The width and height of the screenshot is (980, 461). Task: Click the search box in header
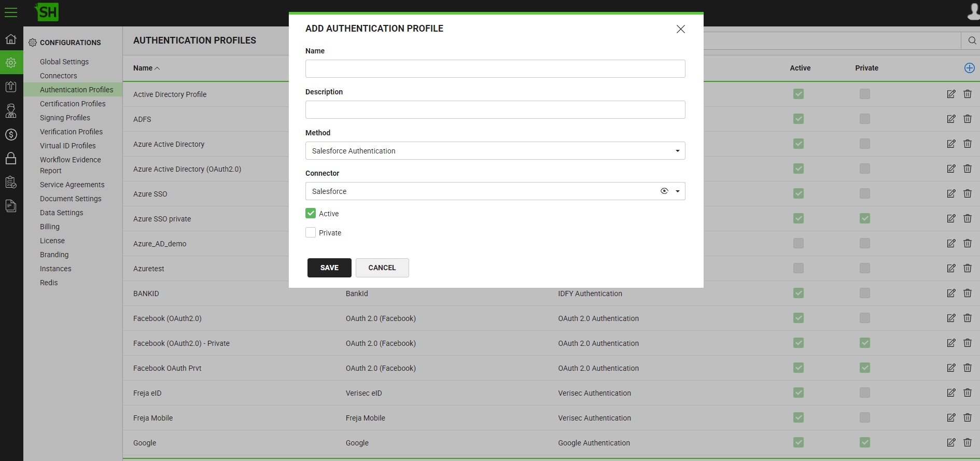click(832, 40)
